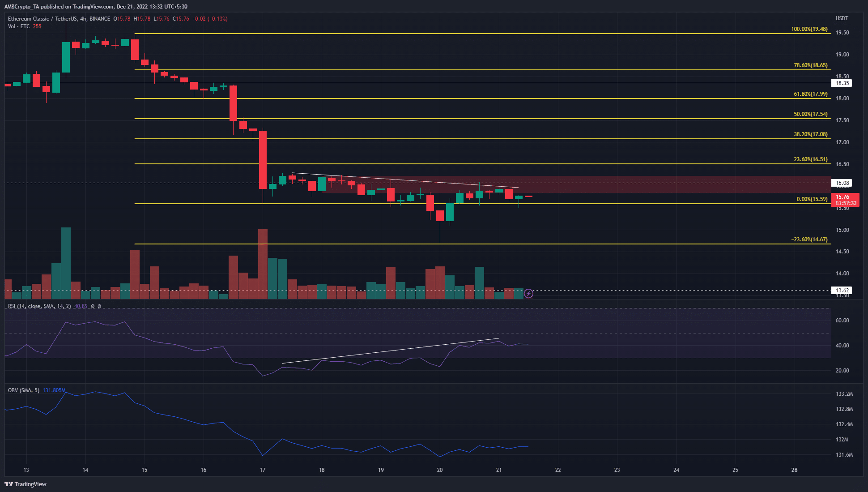The width and height of the screenshot is (868, 492).
Task: Click the 18.35 horizontal line price label
Action: (842, 83)
